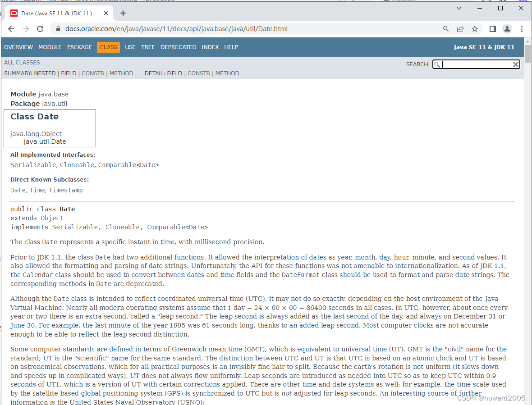Viewport: 532px width, 405px height.
Task: Jump to the detail METHOD section
Action: (x=227, y=73)
